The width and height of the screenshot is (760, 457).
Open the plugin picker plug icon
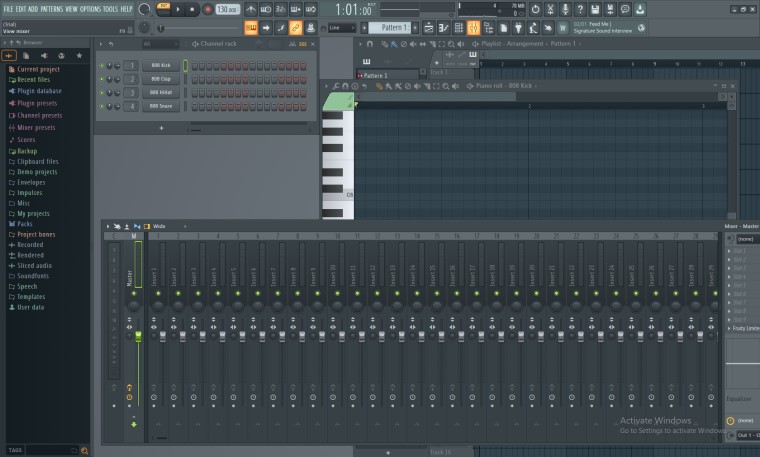pos(518,28)
